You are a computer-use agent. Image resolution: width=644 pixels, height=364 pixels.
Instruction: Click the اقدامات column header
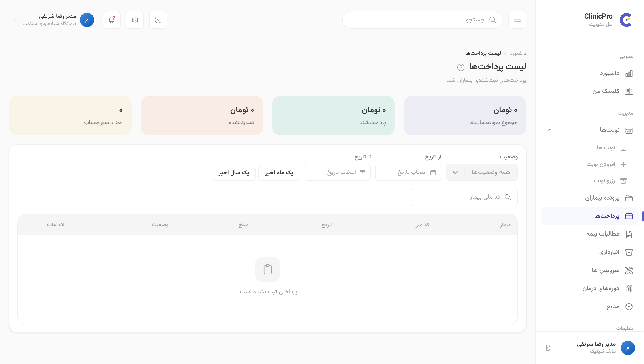[55, 225]
